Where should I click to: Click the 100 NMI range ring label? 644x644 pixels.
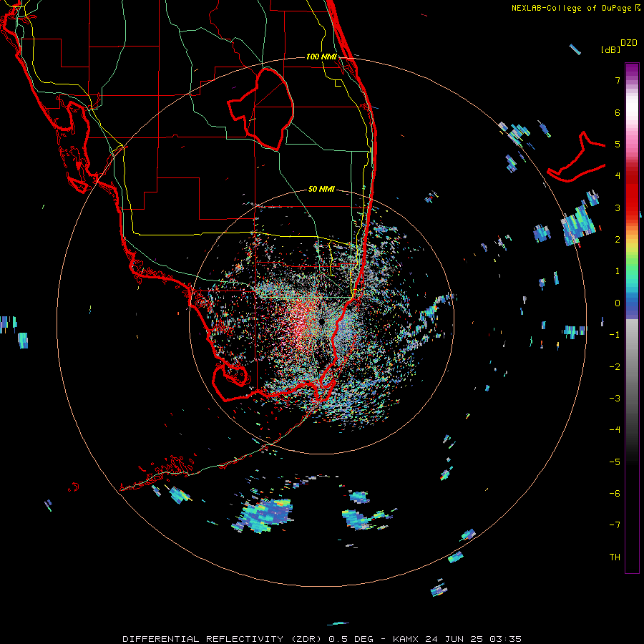[321, 57]
